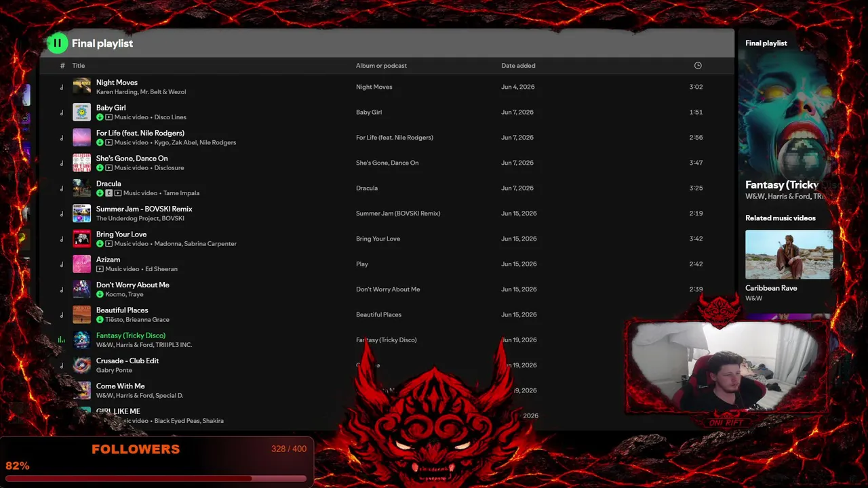The width and height of the screenshot is (868, 488).
Task: Open artist Ed Sheeran
Action: click(161, 269)
